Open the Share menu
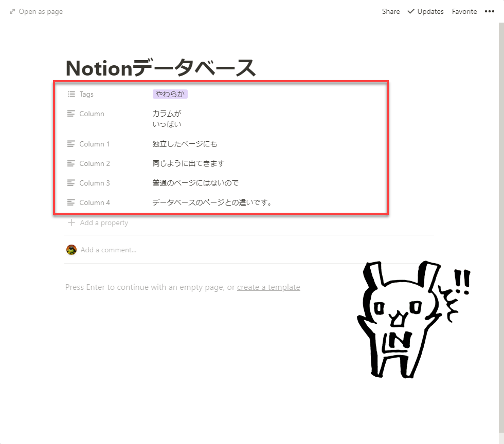 pyautogui.click(x=391, y=12)
